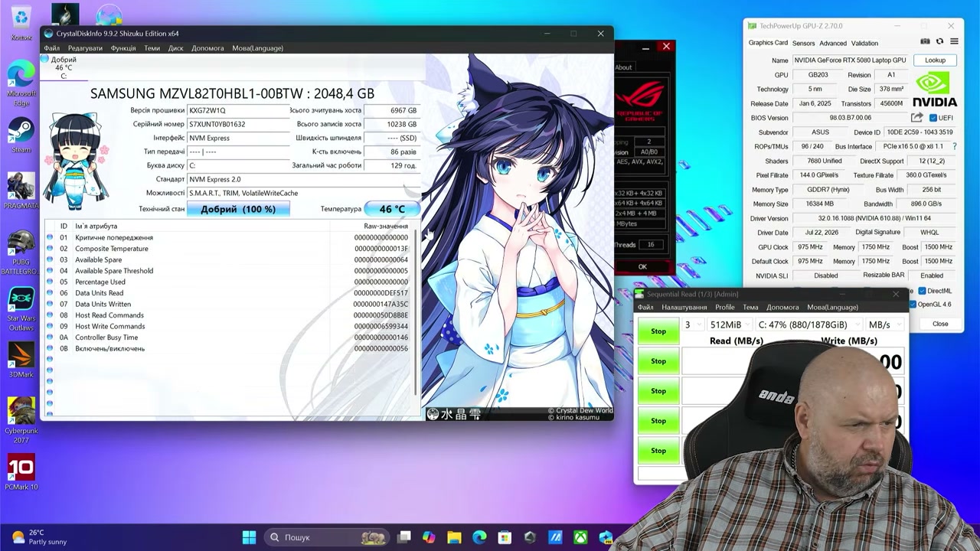Click OK in the ROG CPU-Z window

tap(642, 266)
